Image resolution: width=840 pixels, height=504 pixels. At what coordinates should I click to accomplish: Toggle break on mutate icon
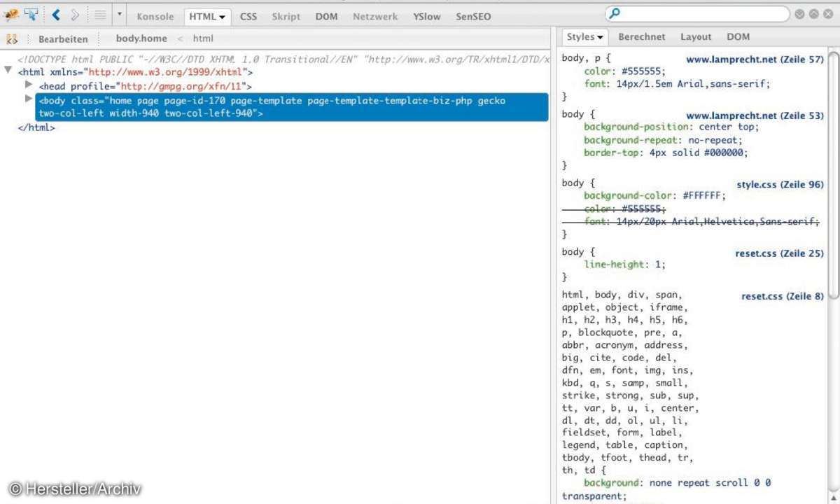12,39
